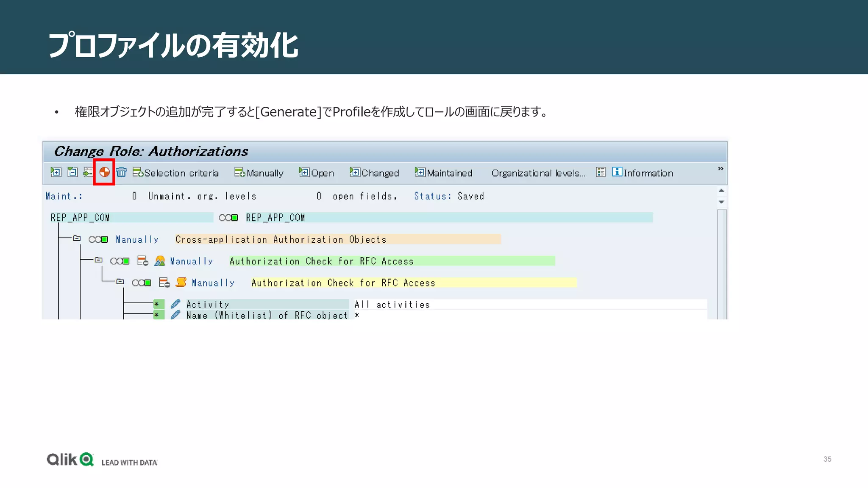Screen dimensions: 868x488
Task: Show Open authorizations via toolbar
Action: (x=316, y=172)
